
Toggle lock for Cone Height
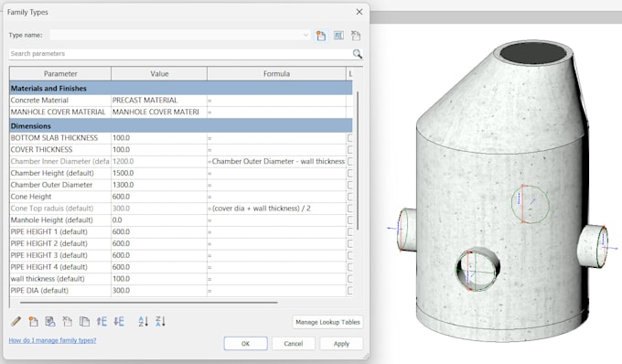tap(349, 197)
